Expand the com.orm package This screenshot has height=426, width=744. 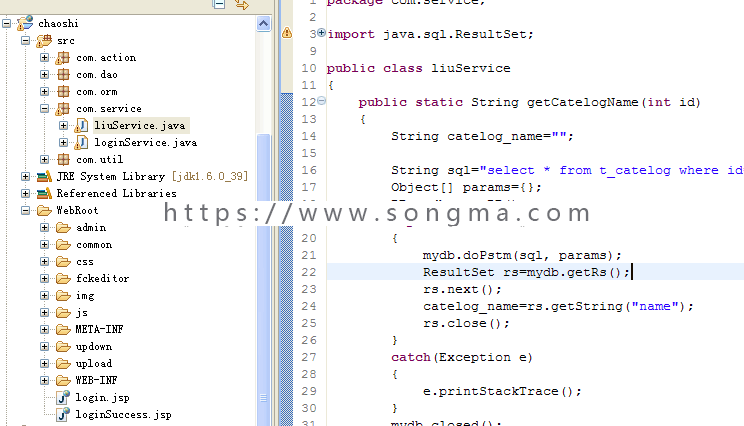(45, 92)
